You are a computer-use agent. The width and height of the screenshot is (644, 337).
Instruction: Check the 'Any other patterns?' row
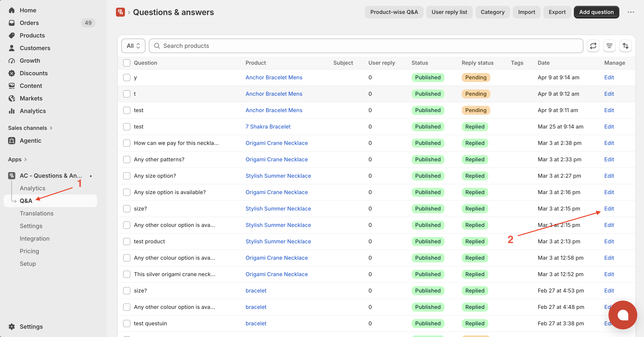[127, 159]
